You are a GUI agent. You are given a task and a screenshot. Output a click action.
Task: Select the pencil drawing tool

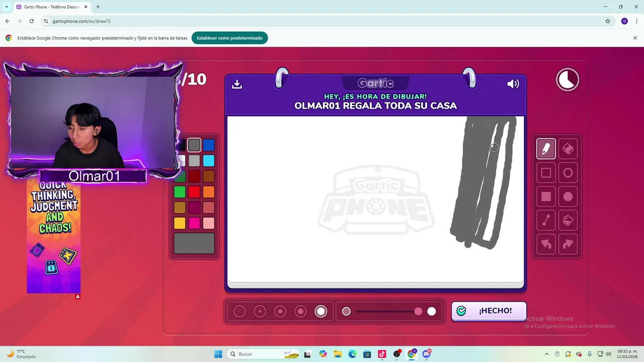pyautogui.click(x=546, y=149)
